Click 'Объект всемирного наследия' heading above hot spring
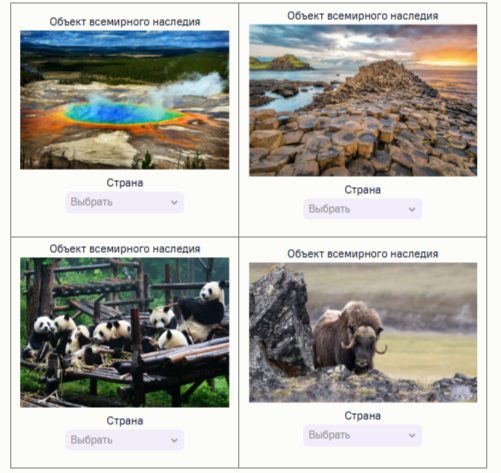The height and width of the screenshot is (473, 501). [125, 22]
